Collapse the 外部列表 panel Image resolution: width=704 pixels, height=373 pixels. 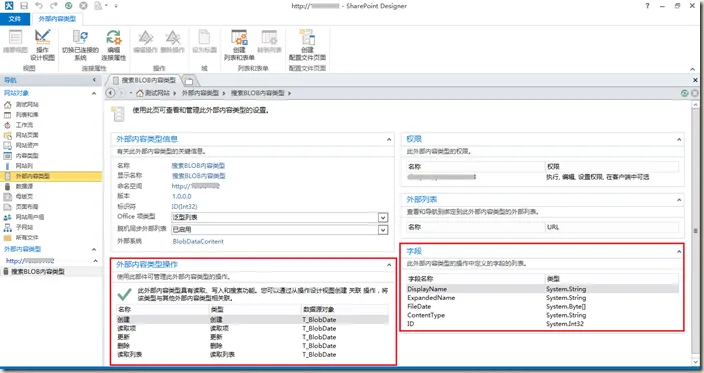point(679,200)
